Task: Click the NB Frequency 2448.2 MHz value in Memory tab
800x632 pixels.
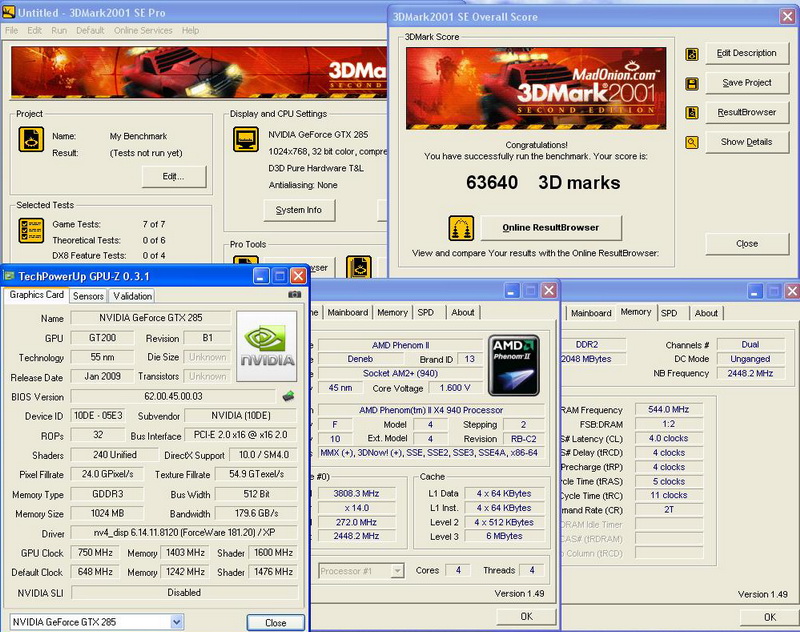Action: click(750, 373)
